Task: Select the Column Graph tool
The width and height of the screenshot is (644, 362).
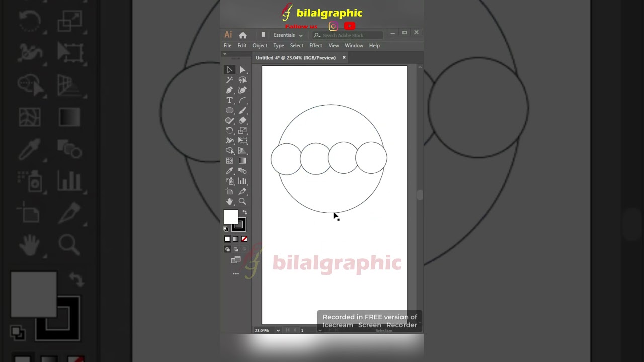Action: click(243, 181)
